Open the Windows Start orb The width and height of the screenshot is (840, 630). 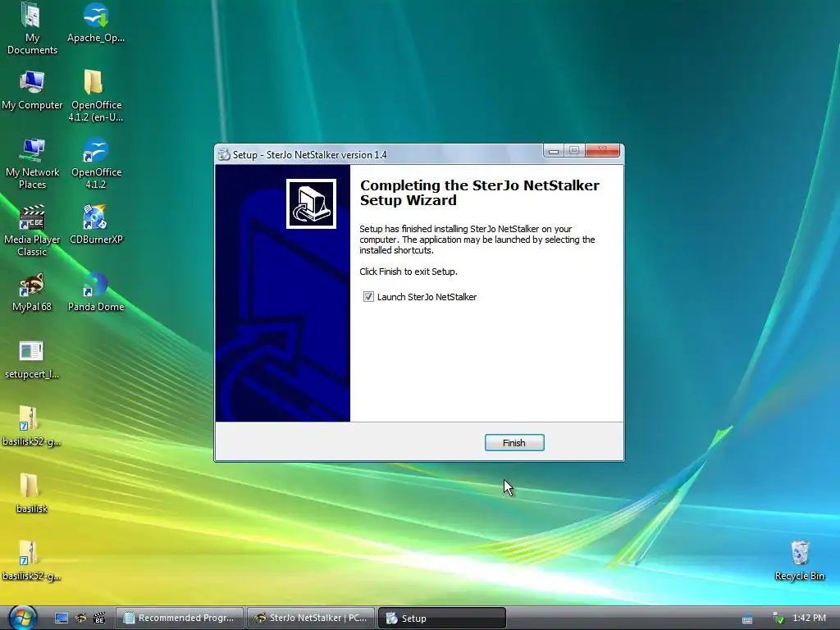pos(22,618)
